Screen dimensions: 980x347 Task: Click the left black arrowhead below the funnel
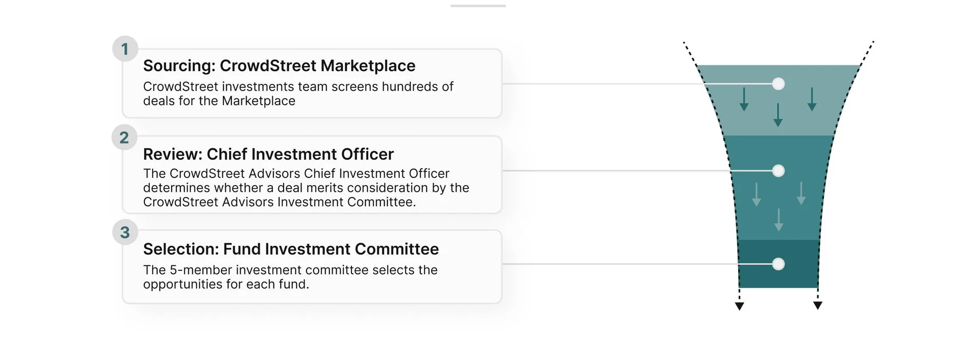click(x=740, y=306)
